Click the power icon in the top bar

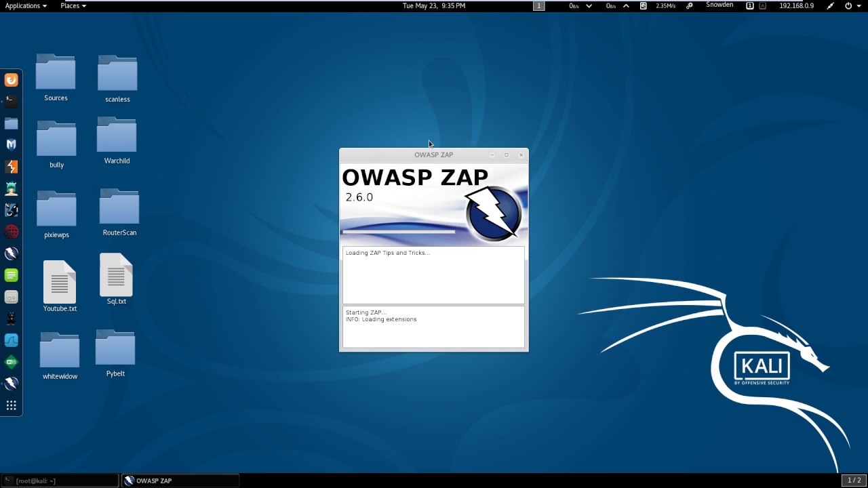click(848, 5)
